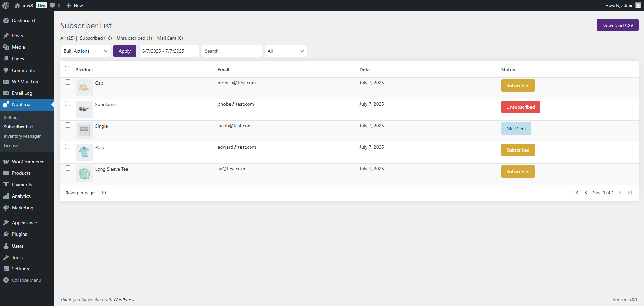
Task: Open Inventory Manager submenu item
Action: [22, 136]
